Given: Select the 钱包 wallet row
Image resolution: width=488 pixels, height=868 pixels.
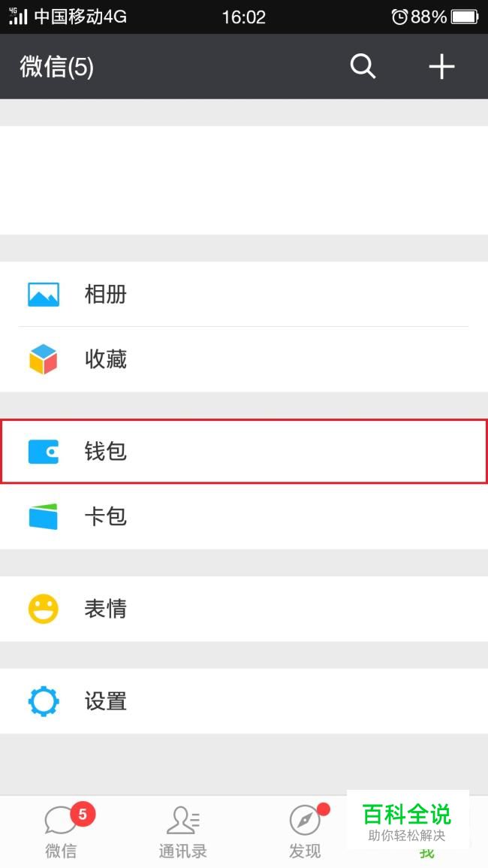Looking at the screenshot, I should coord(244,452).
